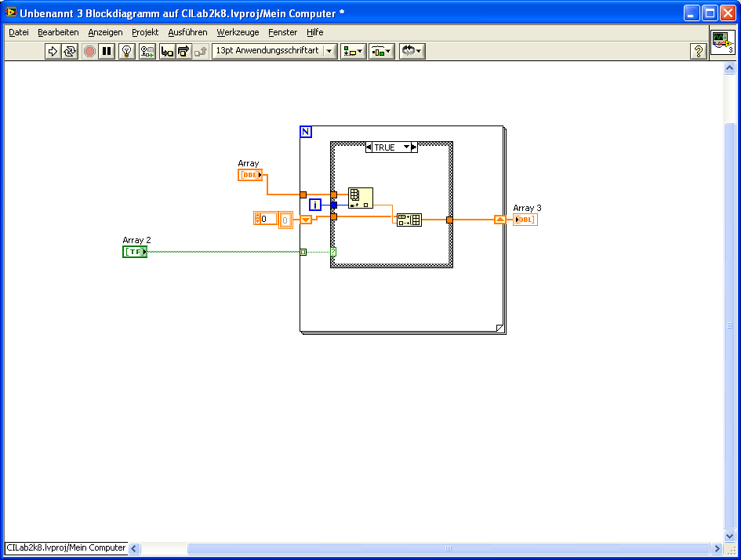Click the vertical scrollbar down arrow
The width and height of the screenshot is (741, 560).
tap(729, 536)
